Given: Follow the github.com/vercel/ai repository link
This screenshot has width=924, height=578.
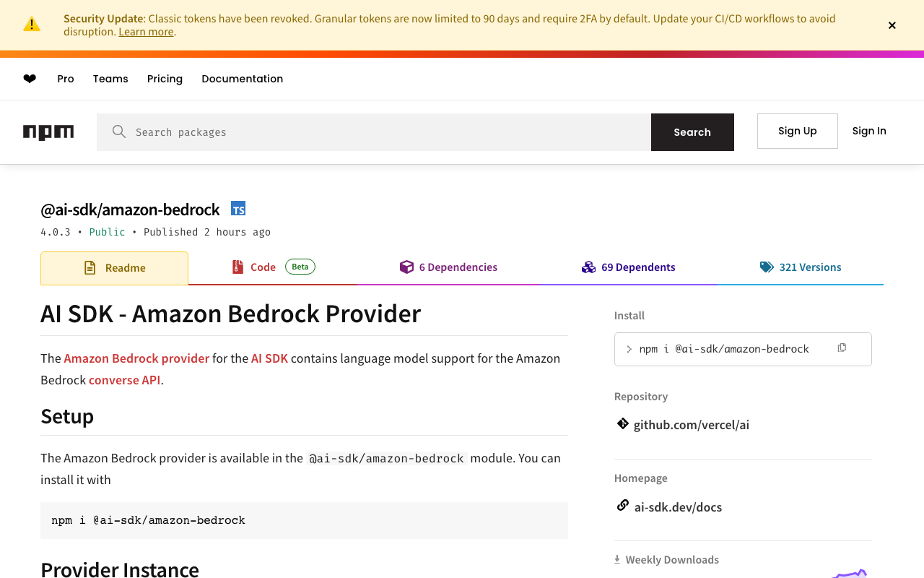Looking at the screenshot, I should [691, 425].
